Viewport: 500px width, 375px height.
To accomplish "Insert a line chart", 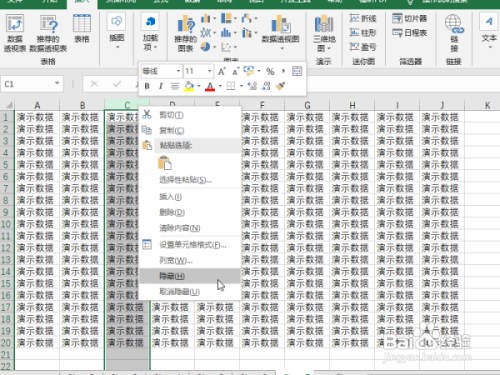I will pos(206,33).
